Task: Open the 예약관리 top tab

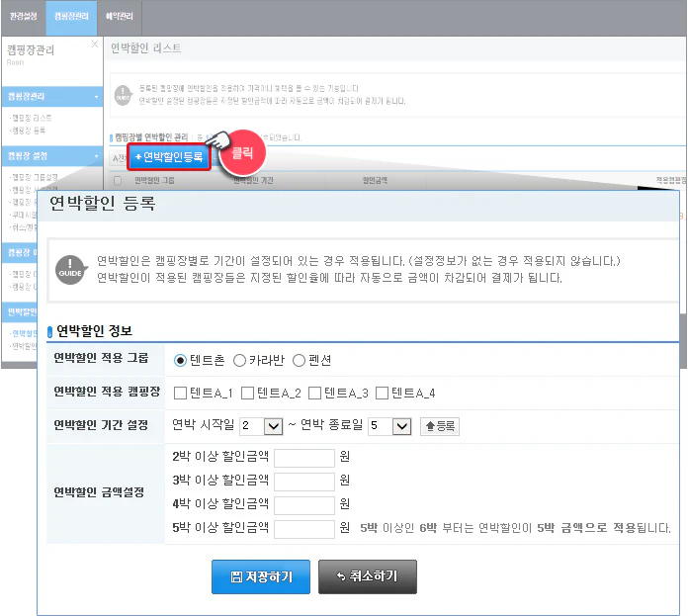Action: [x=119, y=16]
